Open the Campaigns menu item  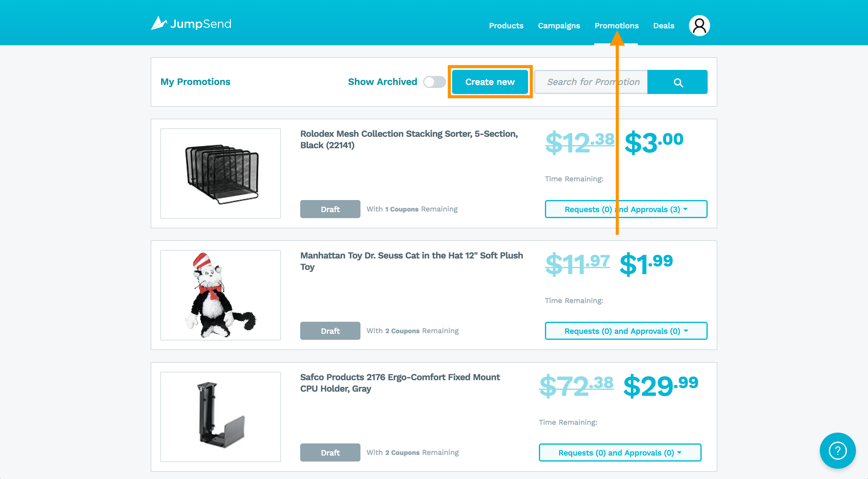559,26
